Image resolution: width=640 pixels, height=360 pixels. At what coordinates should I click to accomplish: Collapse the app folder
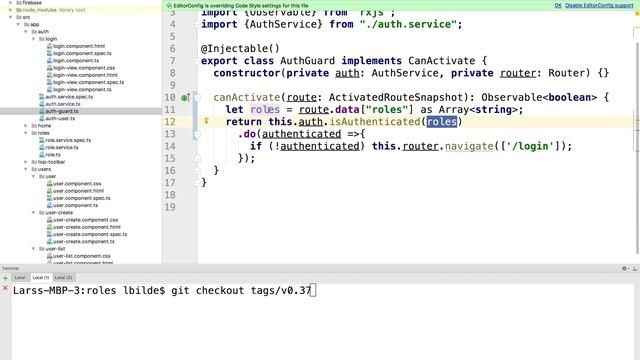click(x=18, y=24)
